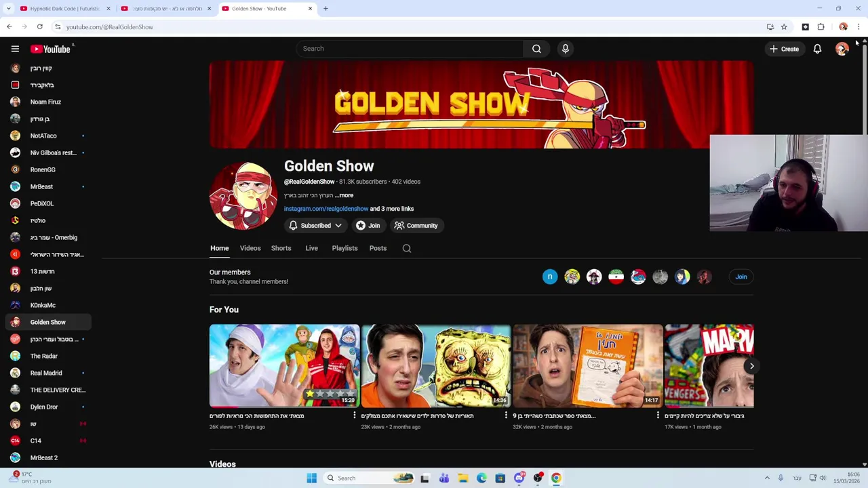Open Noam Firuz subscription in sidebar
The image size is (868, 488).
pyautogui.click(x=47, y=102)
